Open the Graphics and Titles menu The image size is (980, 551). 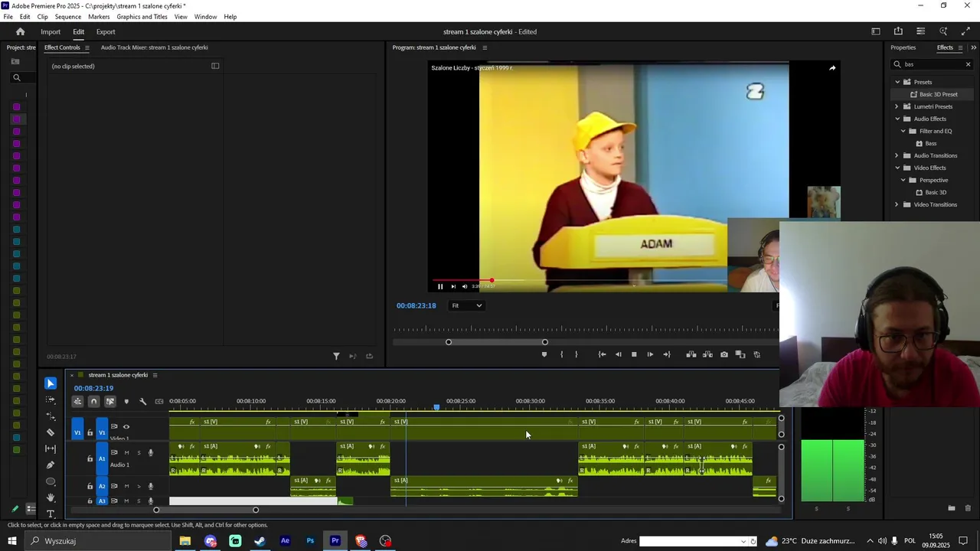(142, 16)
